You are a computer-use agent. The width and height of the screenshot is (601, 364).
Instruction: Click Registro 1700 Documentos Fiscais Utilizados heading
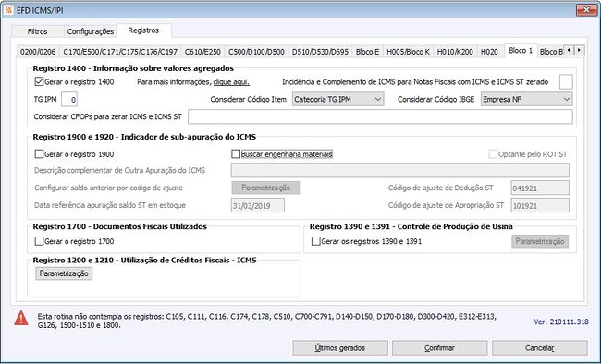click(119, 226)
